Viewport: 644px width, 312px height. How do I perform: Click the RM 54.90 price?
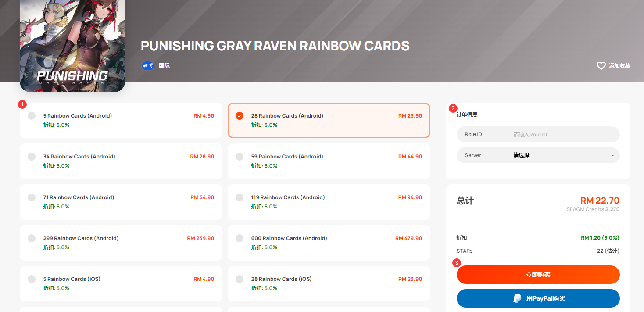tap(202, 197)
